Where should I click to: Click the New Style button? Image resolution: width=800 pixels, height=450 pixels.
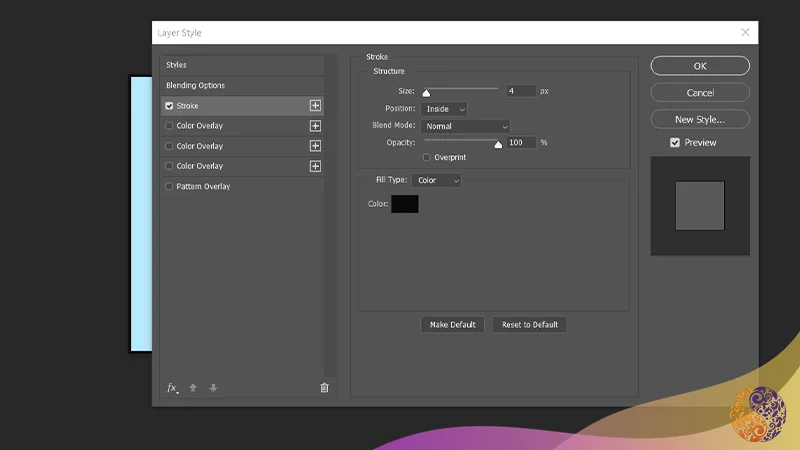click(x=700, y=119)
